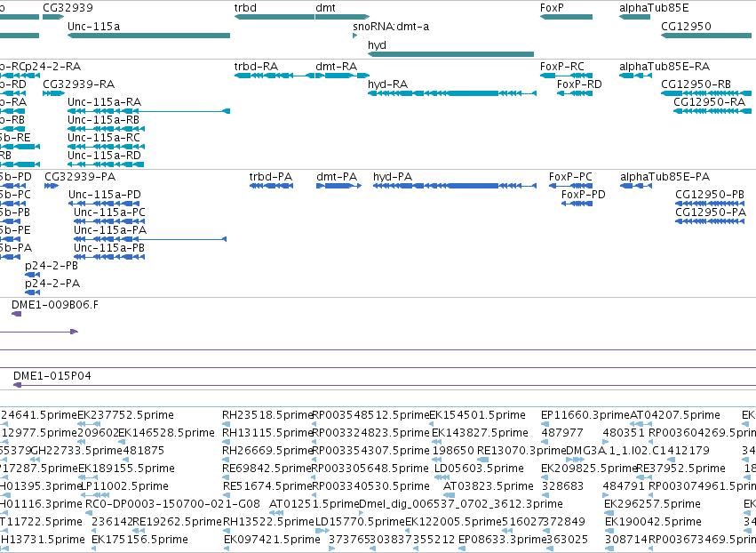The image size is (756, 553).
Task: Open the p24-2-PB protein label
Action: click(52, 266)
